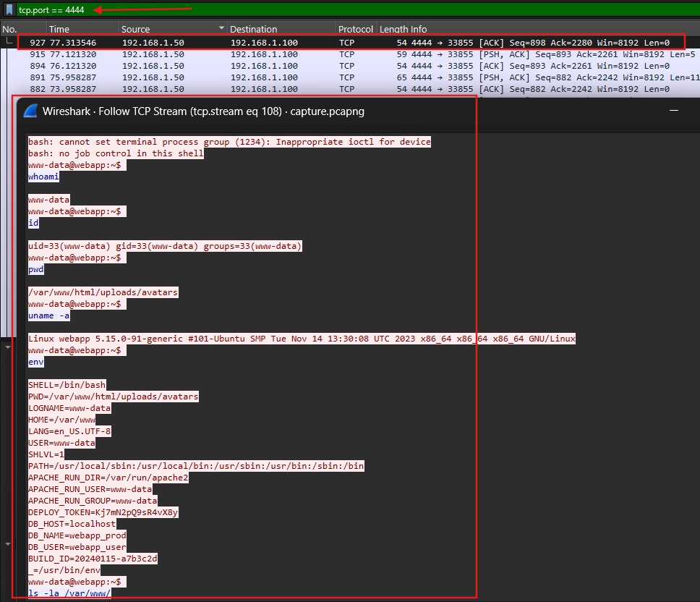Click the BUILD_ID=20240115-a7b3c2d line
Viewport: 700px width, 602px height.
(x=93, y=559)
